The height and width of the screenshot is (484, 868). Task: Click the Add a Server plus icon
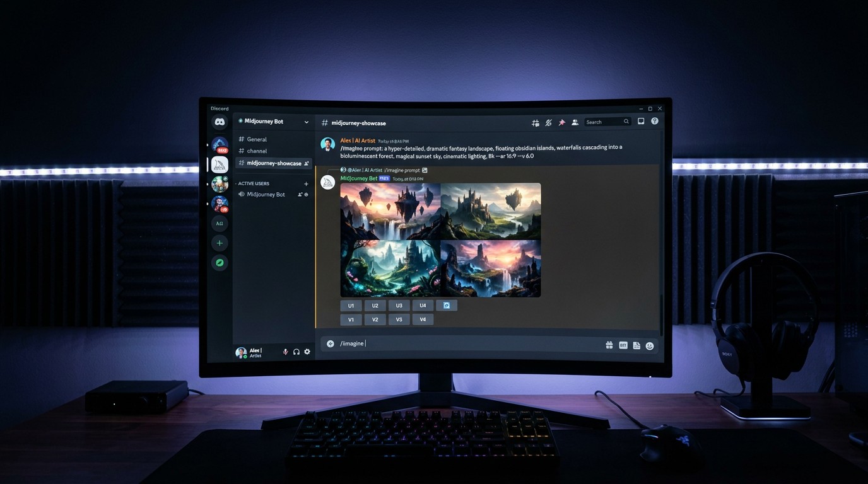220,243
